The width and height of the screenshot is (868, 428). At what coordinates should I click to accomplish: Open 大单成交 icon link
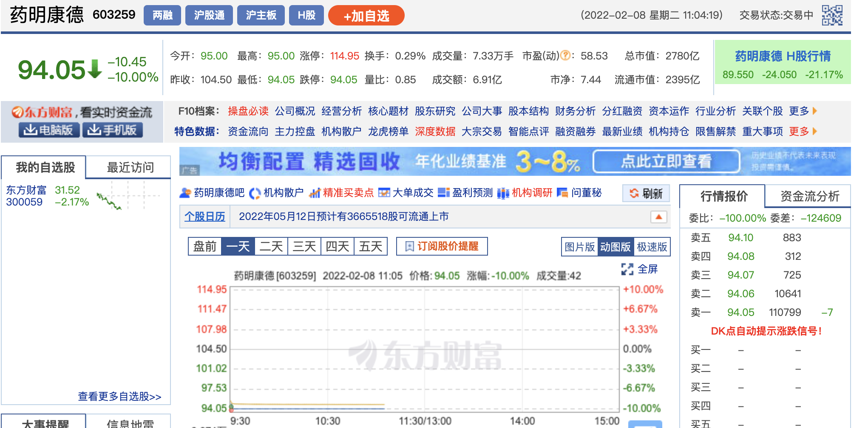406,193
